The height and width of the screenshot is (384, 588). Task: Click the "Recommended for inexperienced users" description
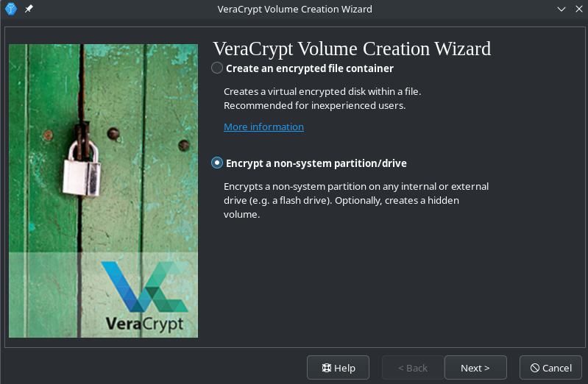tap(314, 105)
